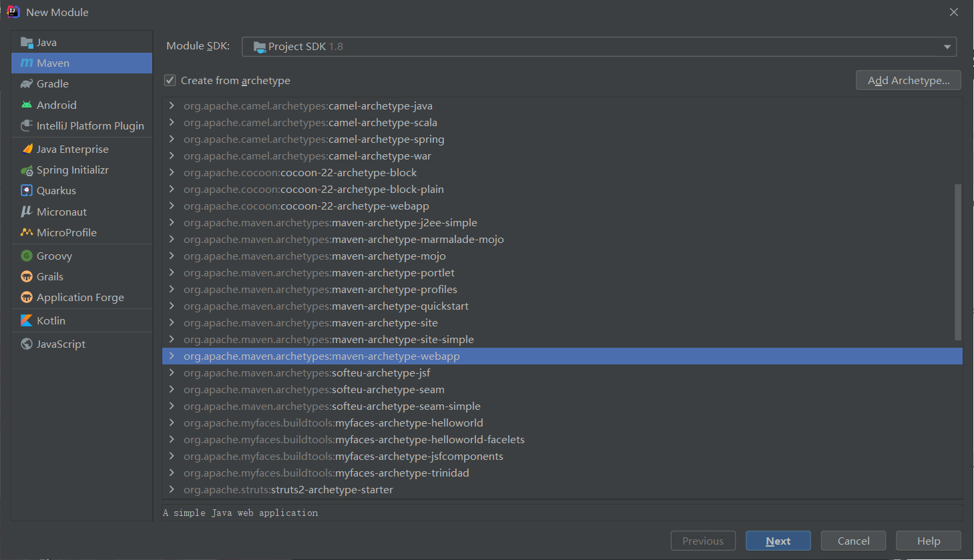This screenshot has width=974, height=560.
Task: Select camel-archetype-war archetype row
Action: [x=562, y=156]
